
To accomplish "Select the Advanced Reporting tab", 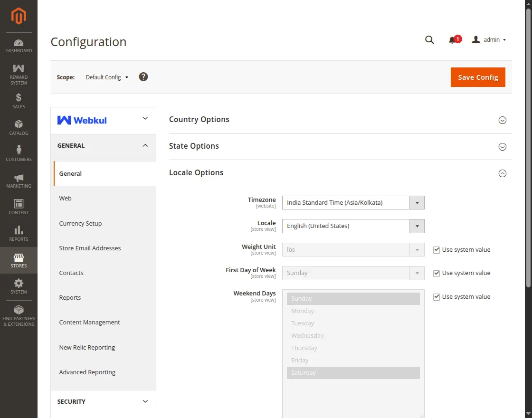I will [x=103, y=372].
